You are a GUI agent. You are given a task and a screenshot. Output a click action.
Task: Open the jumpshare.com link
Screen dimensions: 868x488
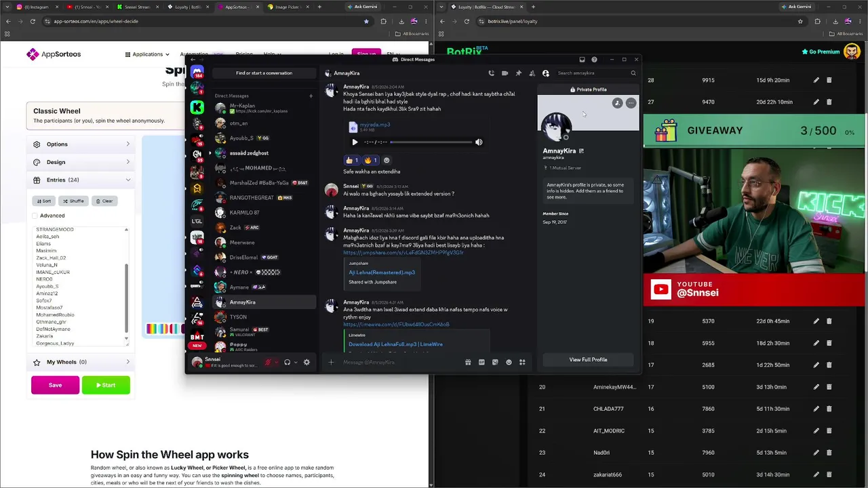[x=403, y=253]
